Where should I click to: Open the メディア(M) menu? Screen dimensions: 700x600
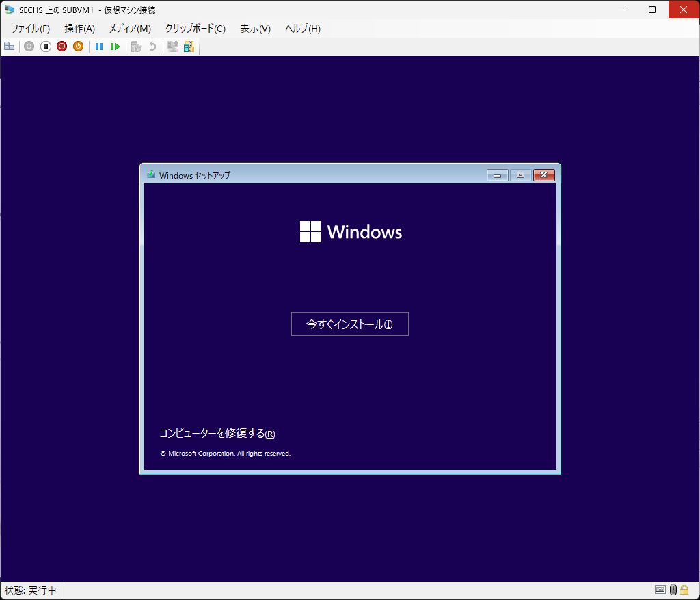[130, 29]
